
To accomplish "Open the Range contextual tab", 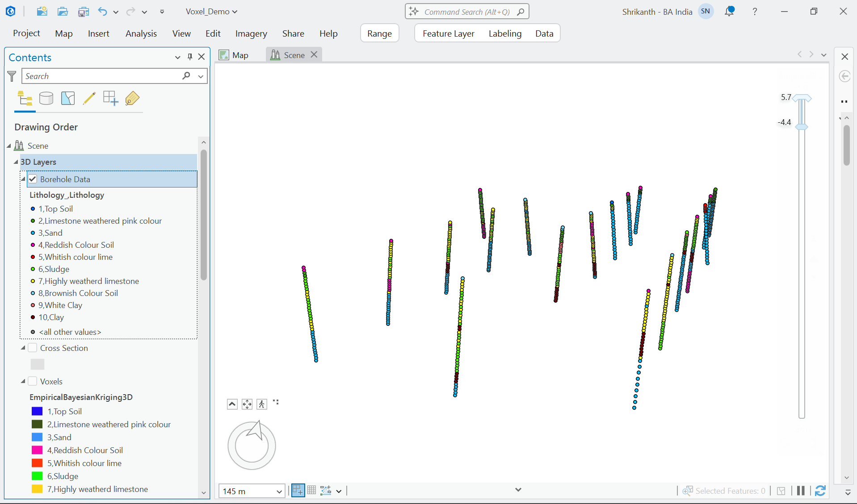I will tap(379, 33).
